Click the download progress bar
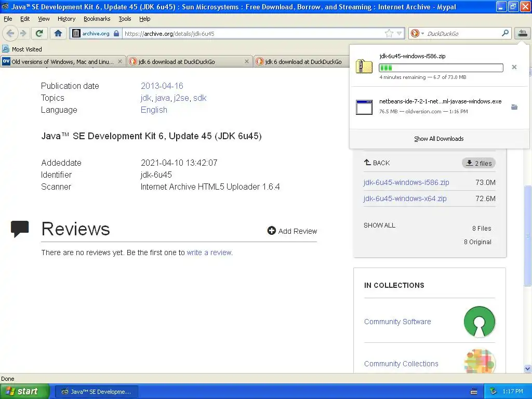The image size is (532, 399). [x=441, y=68]
